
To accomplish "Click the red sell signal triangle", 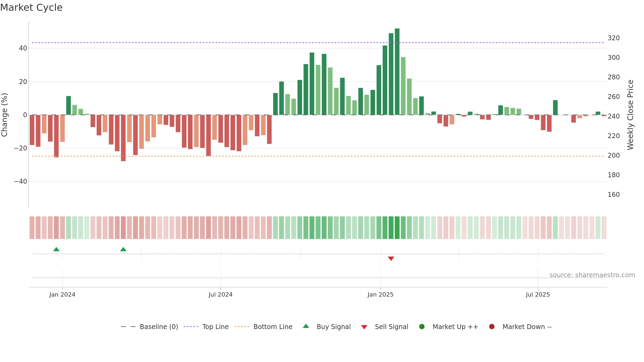I will (x=391, y=258).
